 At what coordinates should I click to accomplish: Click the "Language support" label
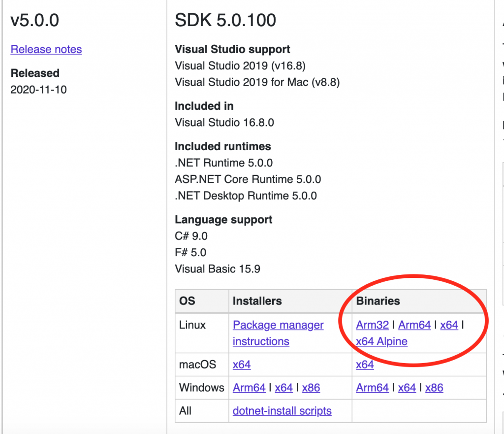[223, 220]
